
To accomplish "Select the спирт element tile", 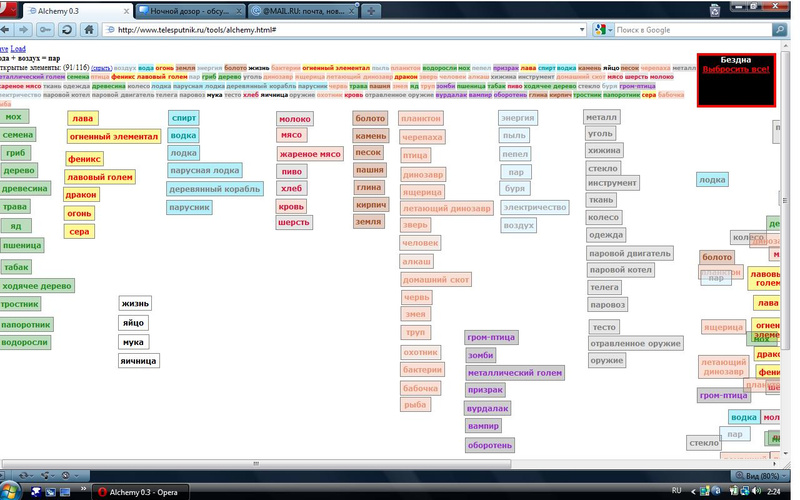I will [x=184, y=118].
